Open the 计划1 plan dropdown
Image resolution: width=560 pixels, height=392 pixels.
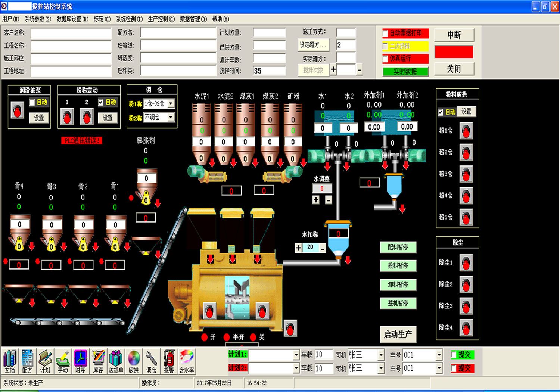296,355
